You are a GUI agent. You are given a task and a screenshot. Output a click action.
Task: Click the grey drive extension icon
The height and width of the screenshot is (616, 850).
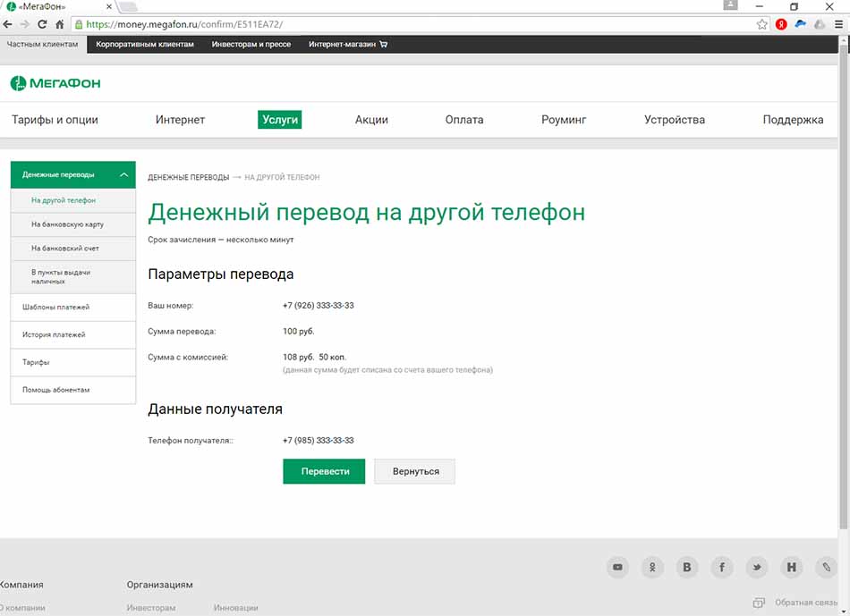820,24
